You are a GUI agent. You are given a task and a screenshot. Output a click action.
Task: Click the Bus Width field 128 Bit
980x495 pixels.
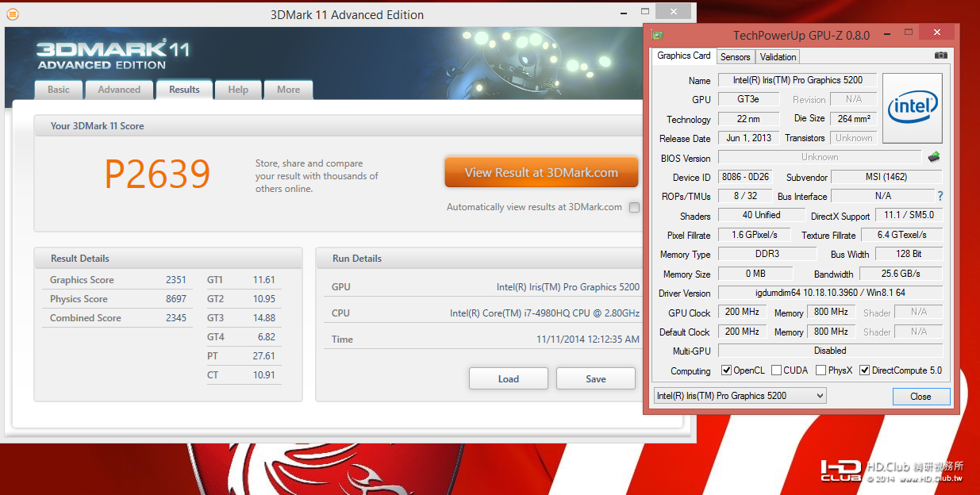pyautogui.click(x=909, y=254)
